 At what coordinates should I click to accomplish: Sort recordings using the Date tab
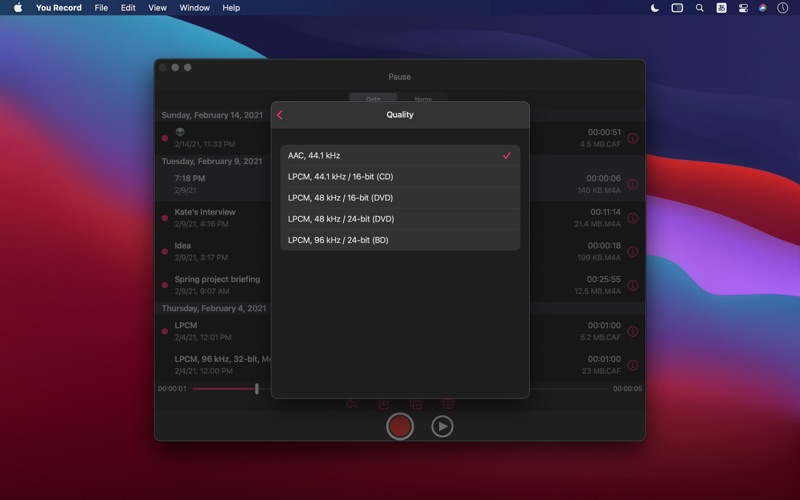tap(373, 99)
